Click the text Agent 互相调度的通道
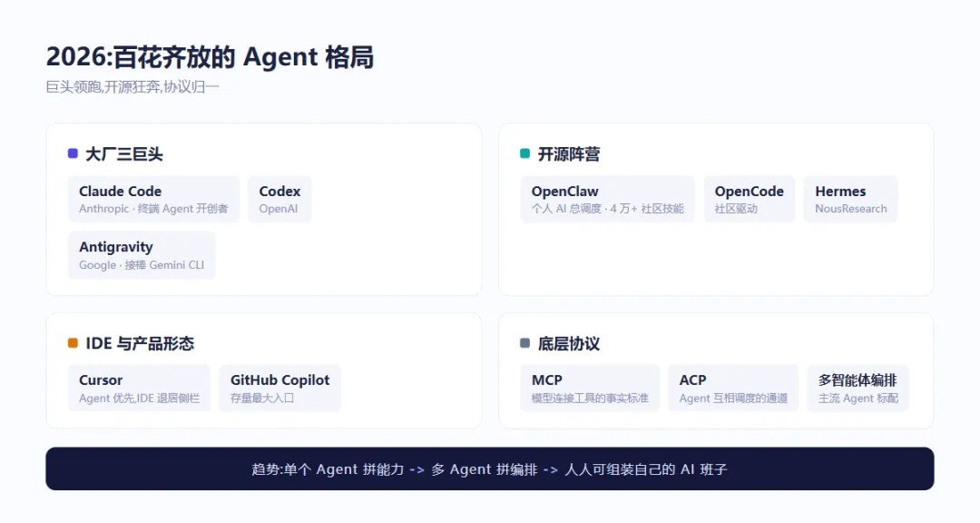This screenshot has width=980, height=523. pos(733,399)
